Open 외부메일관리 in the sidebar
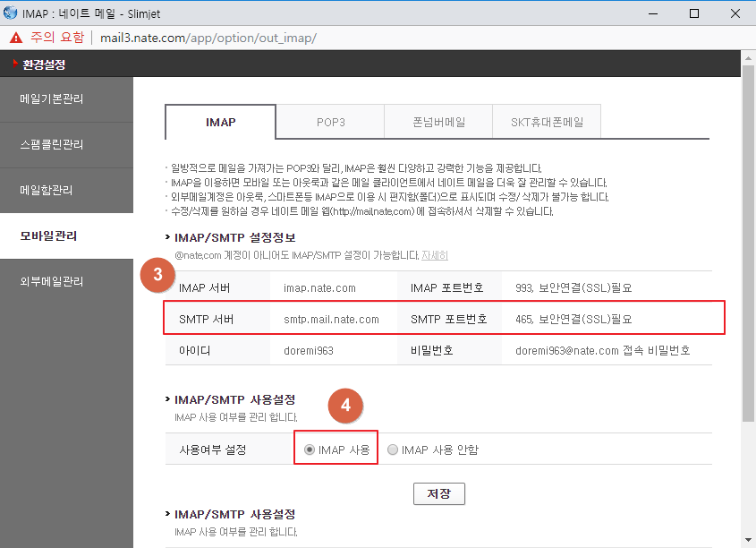This screenshot has width=756, height=548. (66, 281)
